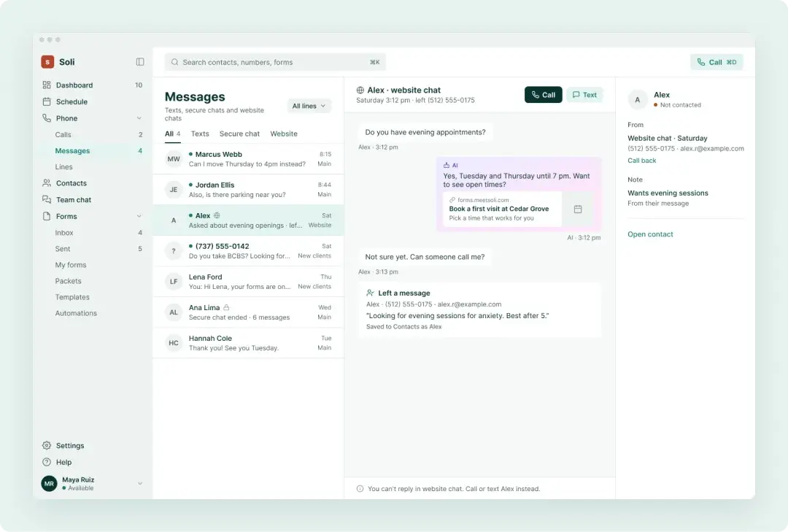Open Packets in the sidebar
The image size is (788, 532).
pyautogui.click(x=93, y=281)
